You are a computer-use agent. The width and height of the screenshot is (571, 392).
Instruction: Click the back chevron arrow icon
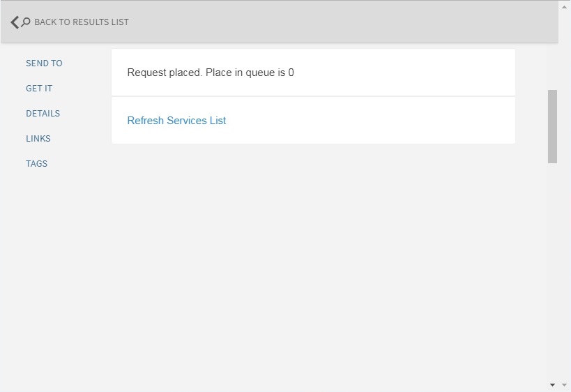tap(15, 22)
